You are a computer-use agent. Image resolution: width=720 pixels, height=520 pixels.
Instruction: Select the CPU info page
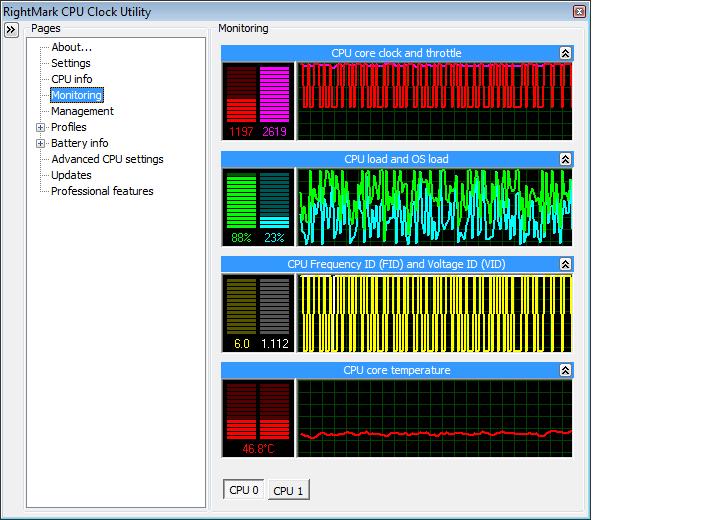tap(72, 79)
